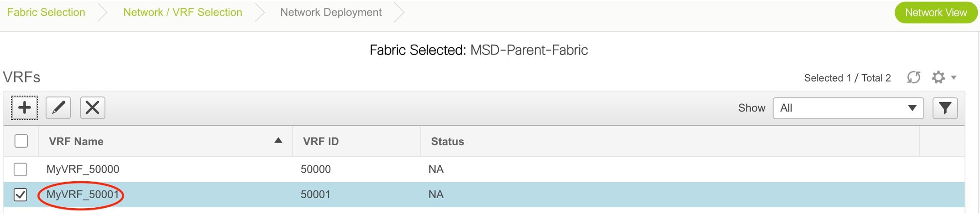Click the edit VRF pencil icon

58,108
